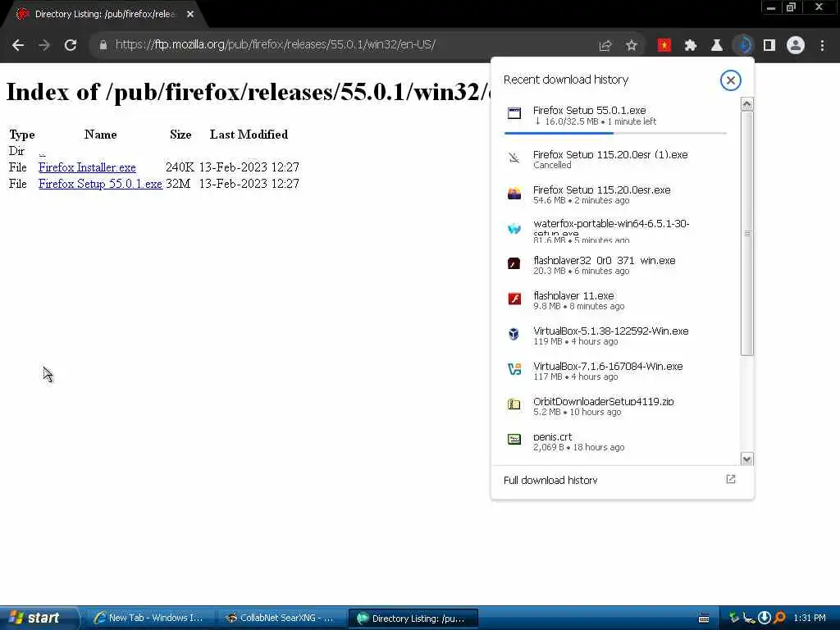
Task: Click the scroll down arrow in download history
Action: pos(746,459)
